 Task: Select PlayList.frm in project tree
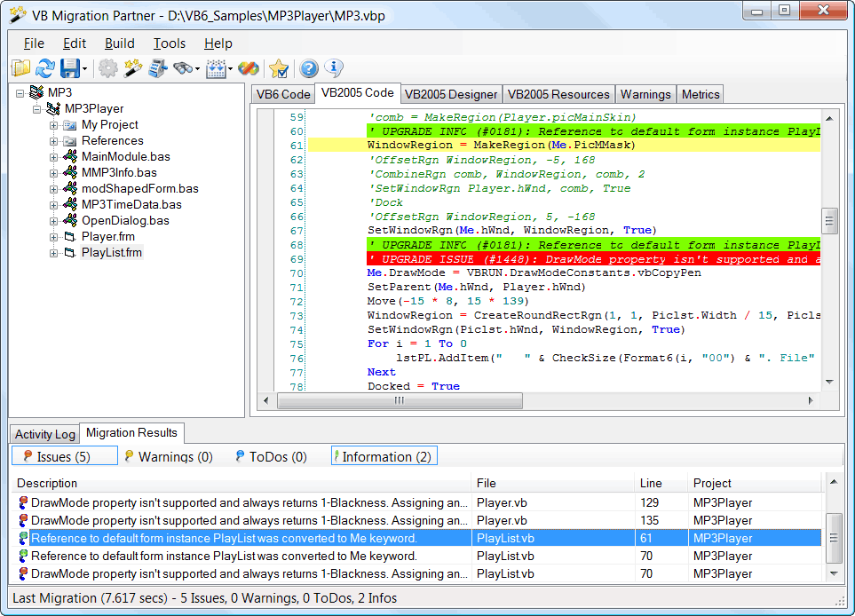coord(112,252)
